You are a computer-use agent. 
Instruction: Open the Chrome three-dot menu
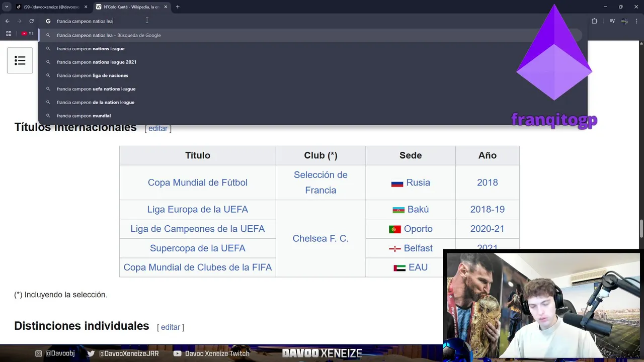636,21
